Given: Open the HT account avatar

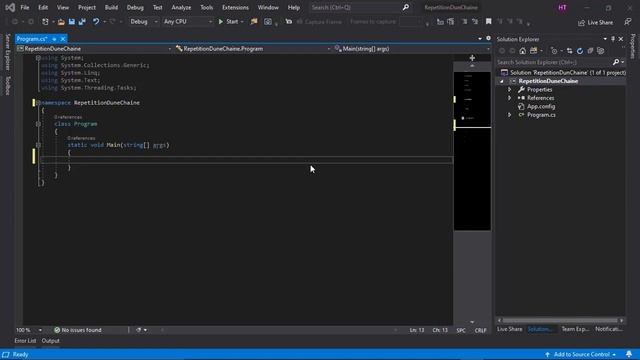Looking at the screenshot, I should [x=562, y=7].
